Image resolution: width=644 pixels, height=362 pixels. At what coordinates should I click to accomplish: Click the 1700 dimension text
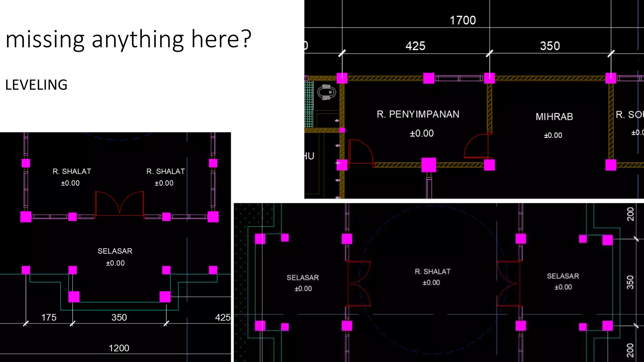(463, 20)
